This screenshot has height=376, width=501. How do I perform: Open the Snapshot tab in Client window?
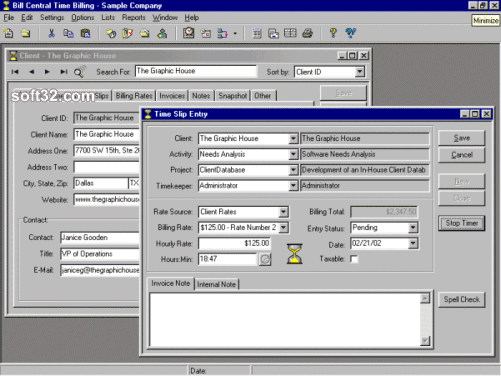233,96
